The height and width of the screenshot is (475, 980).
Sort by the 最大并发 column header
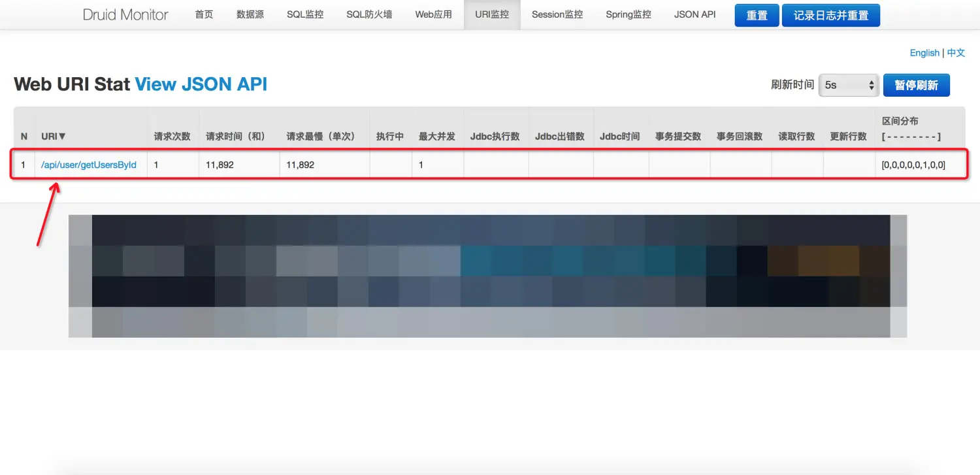tap(437, 137)
